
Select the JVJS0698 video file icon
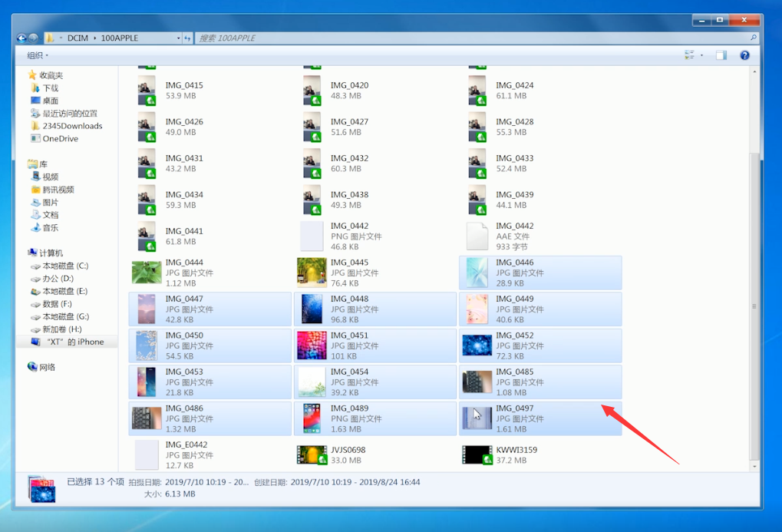coord(312,454)
